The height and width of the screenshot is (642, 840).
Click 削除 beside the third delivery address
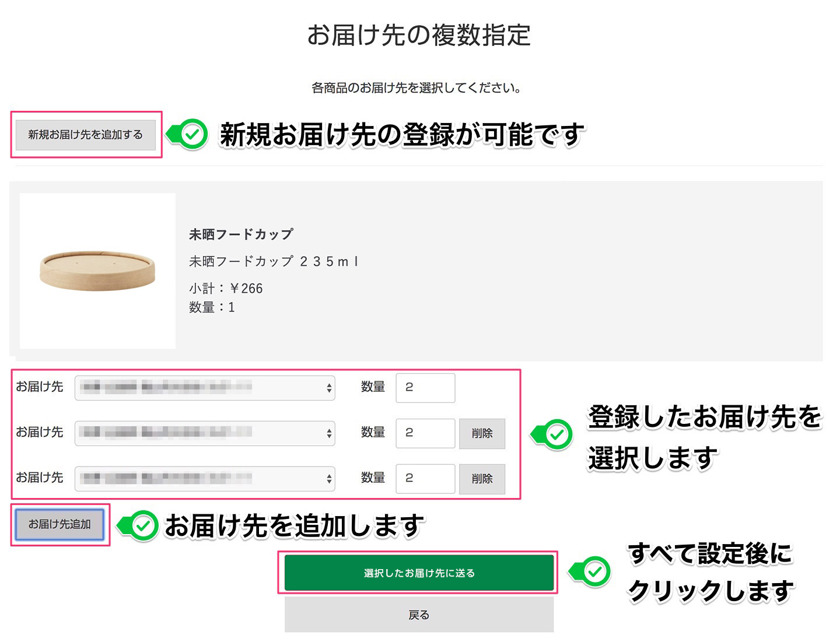point(482,479)
